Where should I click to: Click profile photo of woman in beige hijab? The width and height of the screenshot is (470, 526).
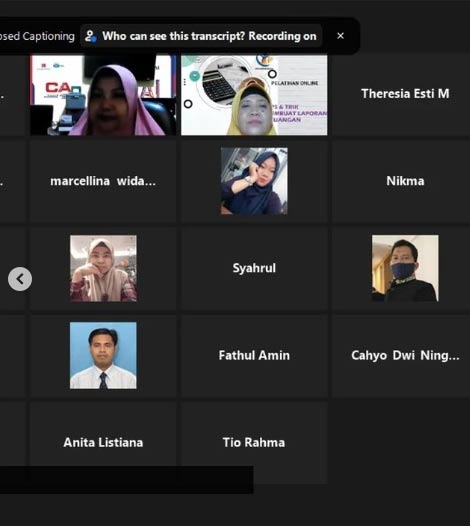103,268
